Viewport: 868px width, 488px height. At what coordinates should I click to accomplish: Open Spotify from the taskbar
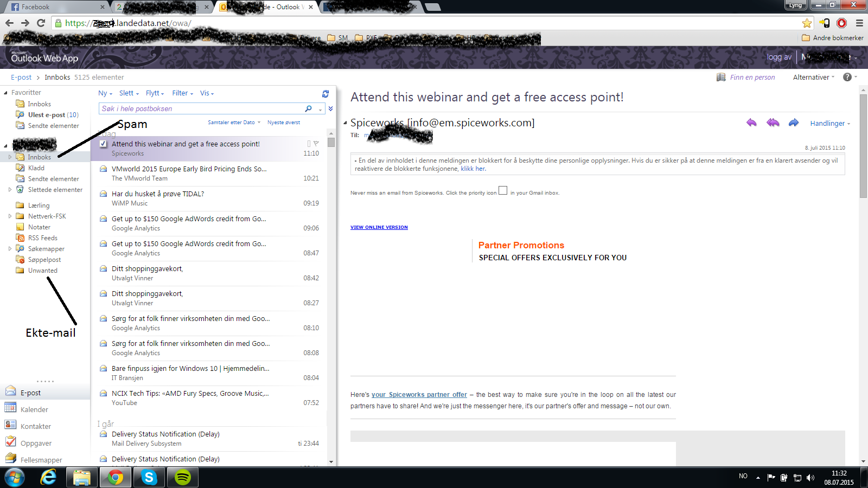pos(183,477)
